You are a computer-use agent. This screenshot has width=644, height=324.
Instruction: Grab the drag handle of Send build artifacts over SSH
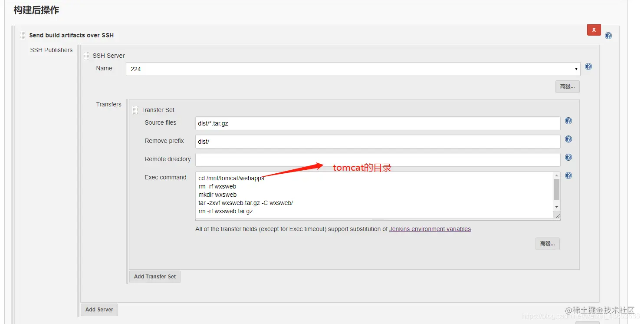click(23, 35)
